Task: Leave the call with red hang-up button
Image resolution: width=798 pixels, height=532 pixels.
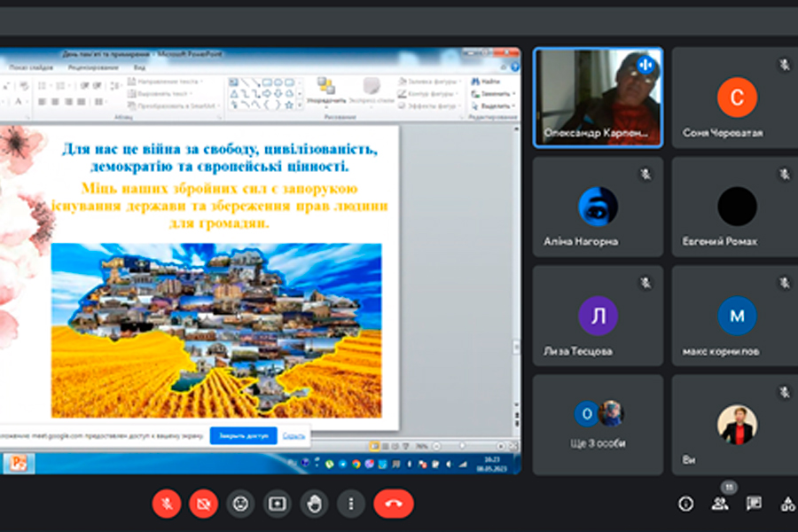Action: [x=393, y=504]
